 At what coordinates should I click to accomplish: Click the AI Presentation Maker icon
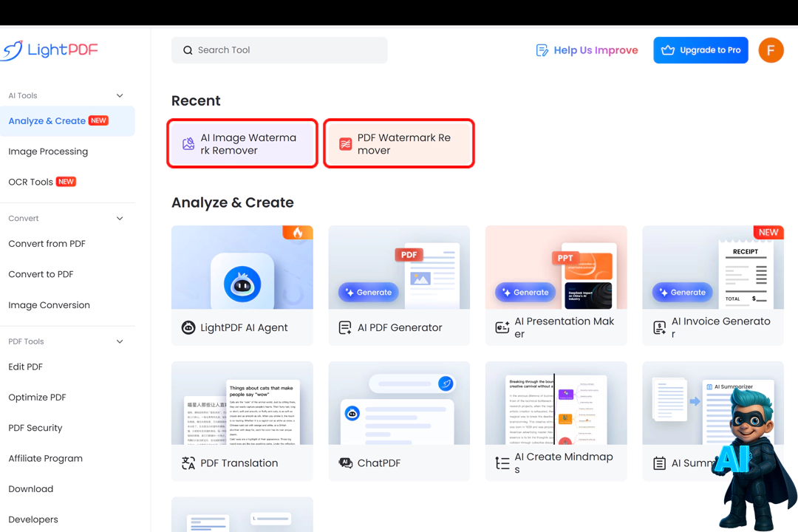click(x=502, y=328)
